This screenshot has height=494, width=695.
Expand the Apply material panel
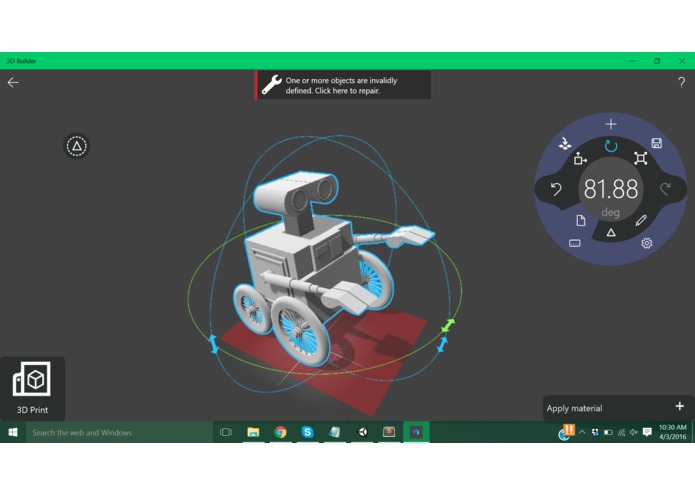tap(618, 408)
